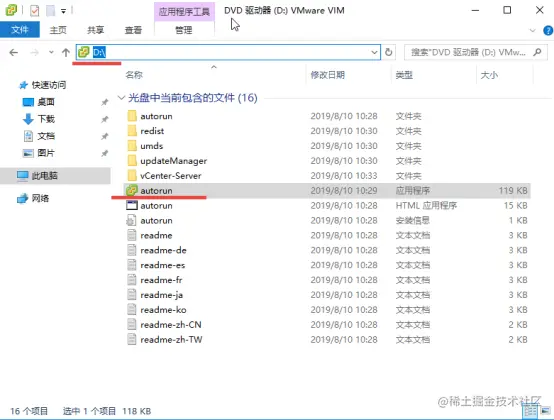Viewport: 554px width, 420px height.
Task: Open the Customize Quick Access Toolbar dropdown
Action: (63, 11)
